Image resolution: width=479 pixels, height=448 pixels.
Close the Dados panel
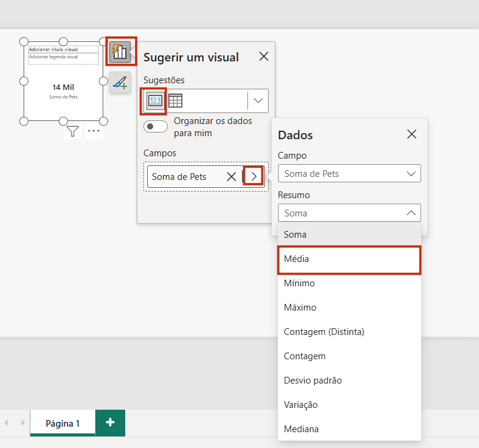click(412, 134)
